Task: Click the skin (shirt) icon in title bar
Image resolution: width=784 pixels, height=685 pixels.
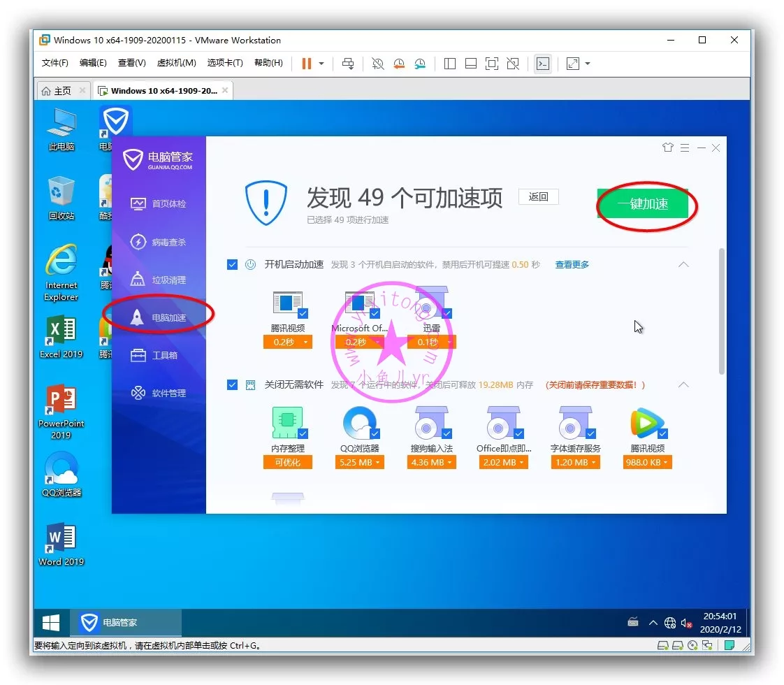Action: (667, 147)
